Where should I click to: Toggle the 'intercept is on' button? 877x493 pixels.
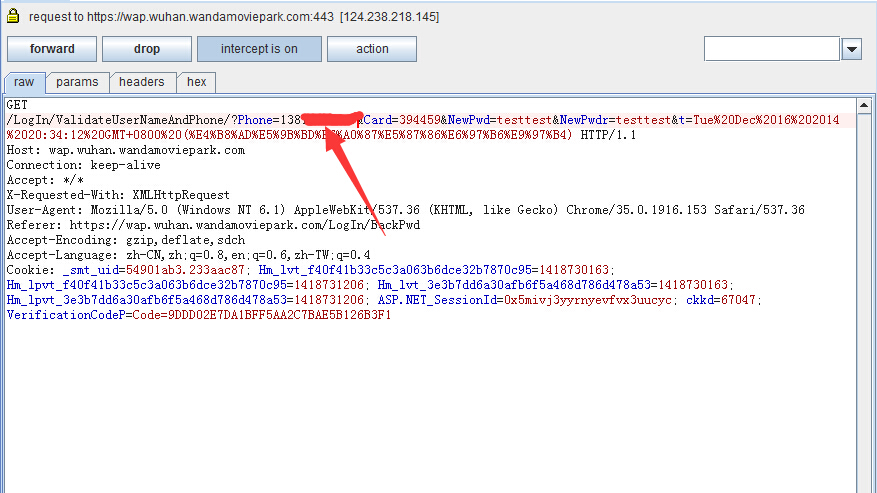(x=260, y=49)
